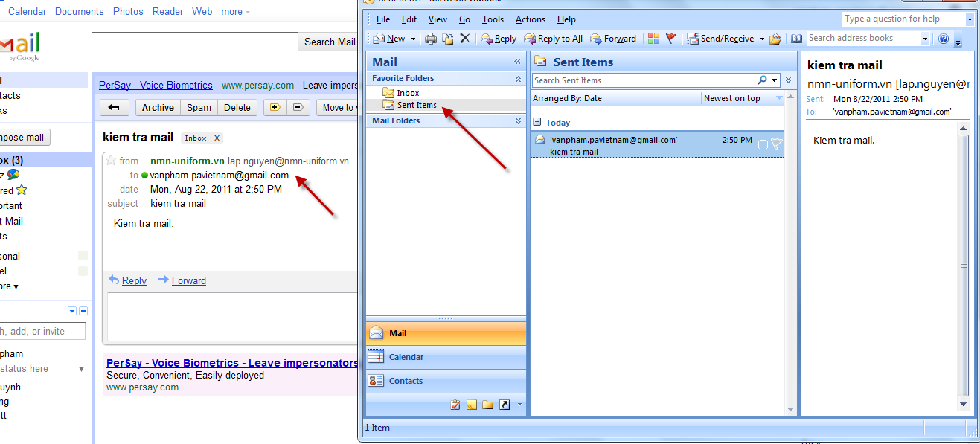Click the Reply link in Gmail
The width and height of the screenshot is (980, 444).
134,280
